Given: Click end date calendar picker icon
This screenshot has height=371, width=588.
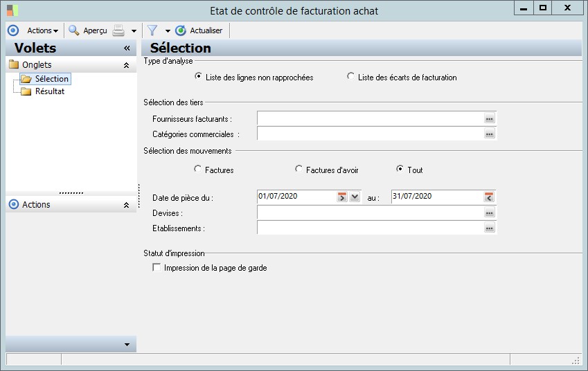Looking at the screenshot, I should coord(489,197).
